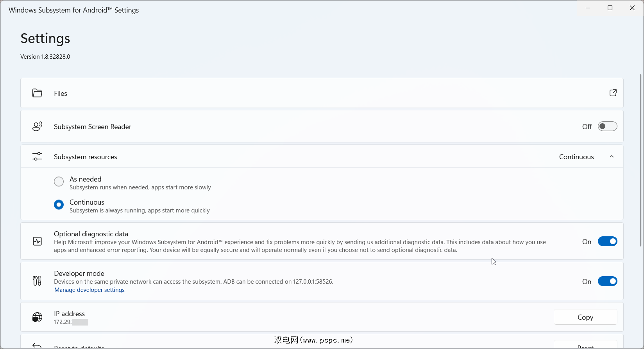Turn off Optional diagnostic data switch
Image resolution: width=644 pixels, height=349 pixels.
tap(607, 241)
